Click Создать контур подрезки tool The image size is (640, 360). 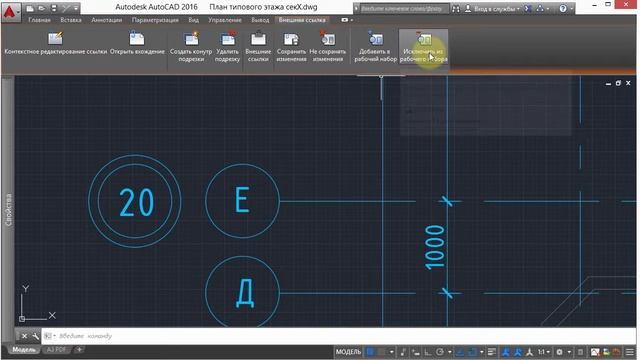point(191,47)
